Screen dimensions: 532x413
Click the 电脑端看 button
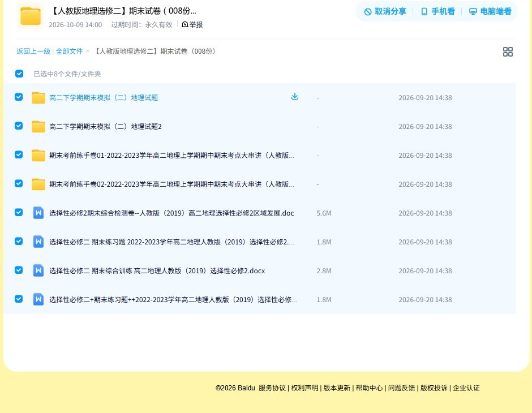pyautogui.click(x=490, y=11)
